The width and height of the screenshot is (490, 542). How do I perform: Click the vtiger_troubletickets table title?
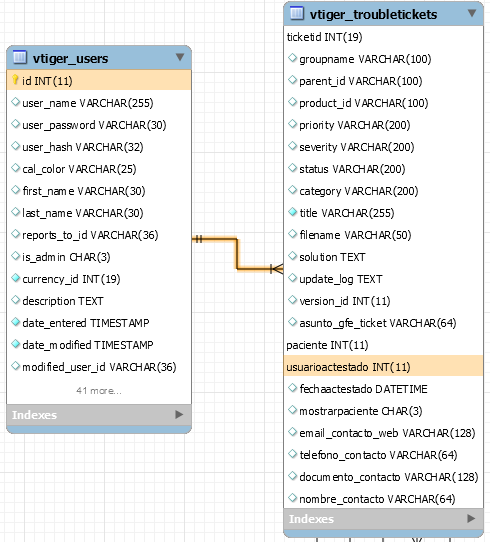373,14
